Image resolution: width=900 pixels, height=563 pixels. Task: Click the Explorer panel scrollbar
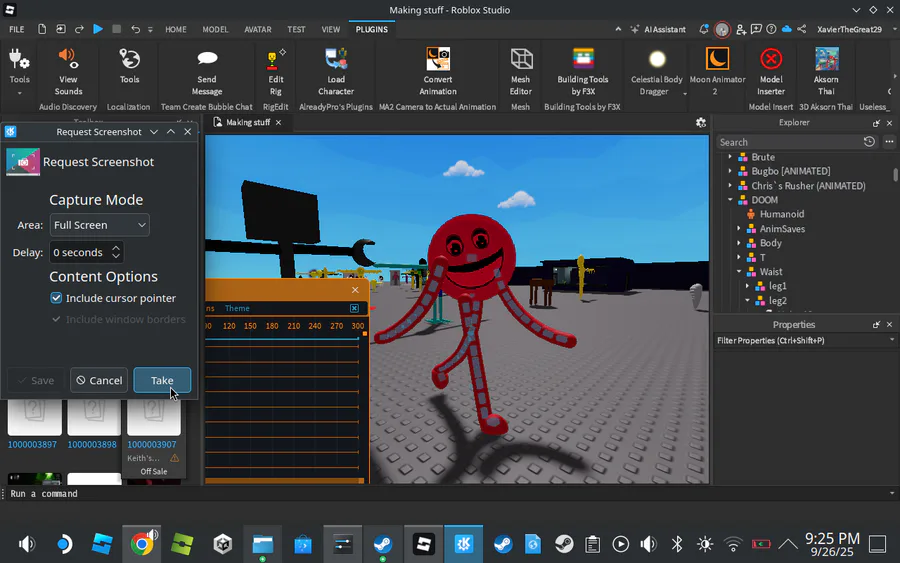895,175
